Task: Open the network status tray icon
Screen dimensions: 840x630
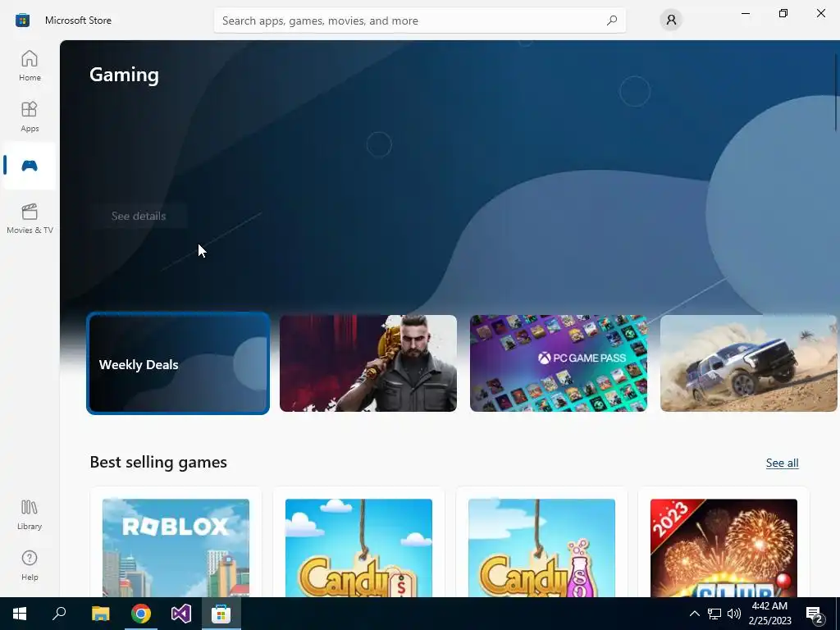Action: [x=714, y=614]
